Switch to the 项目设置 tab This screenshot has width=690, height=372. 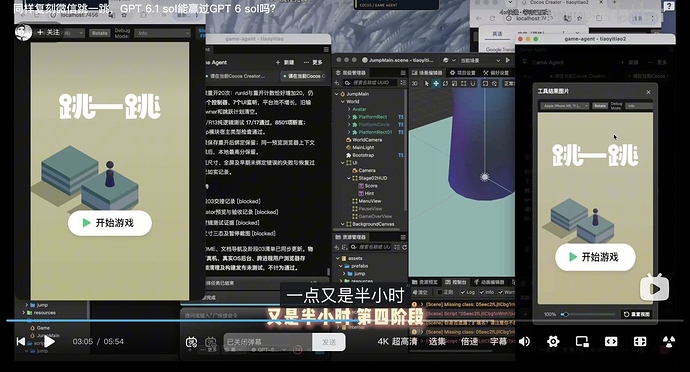coord(462,73)
